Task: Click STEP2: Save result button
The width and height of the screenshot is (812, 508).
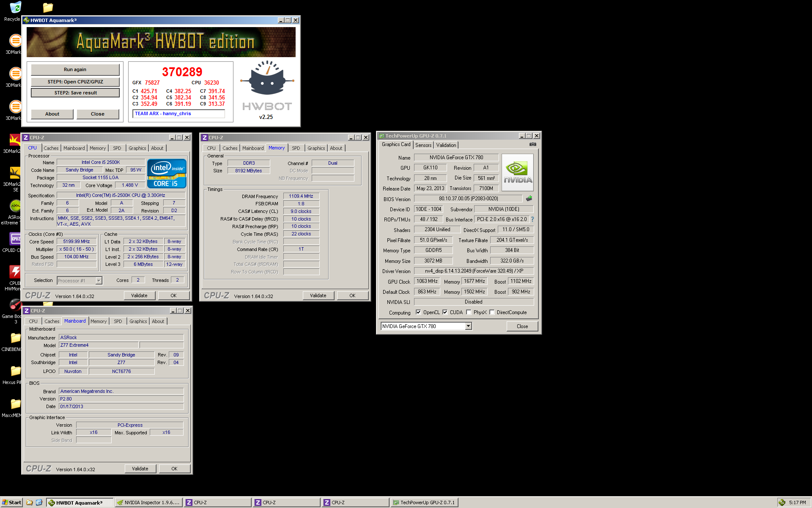Action: coord(75,93)
